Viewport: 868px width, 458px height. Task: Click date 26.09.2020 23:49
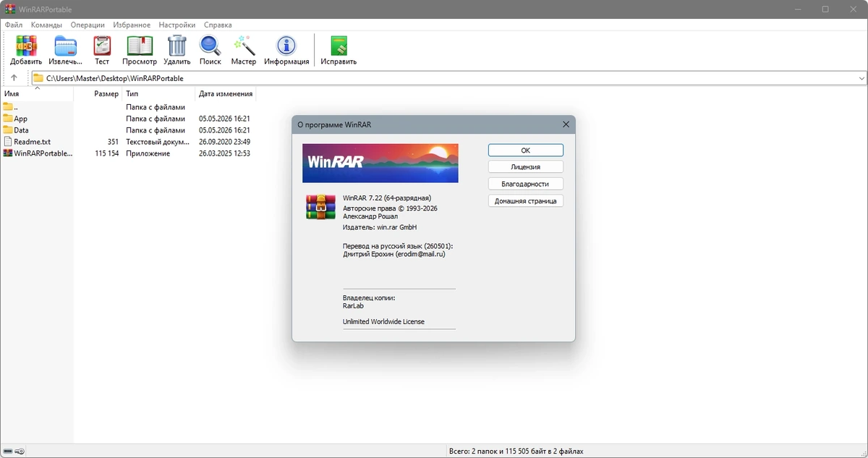coord(225,142)
